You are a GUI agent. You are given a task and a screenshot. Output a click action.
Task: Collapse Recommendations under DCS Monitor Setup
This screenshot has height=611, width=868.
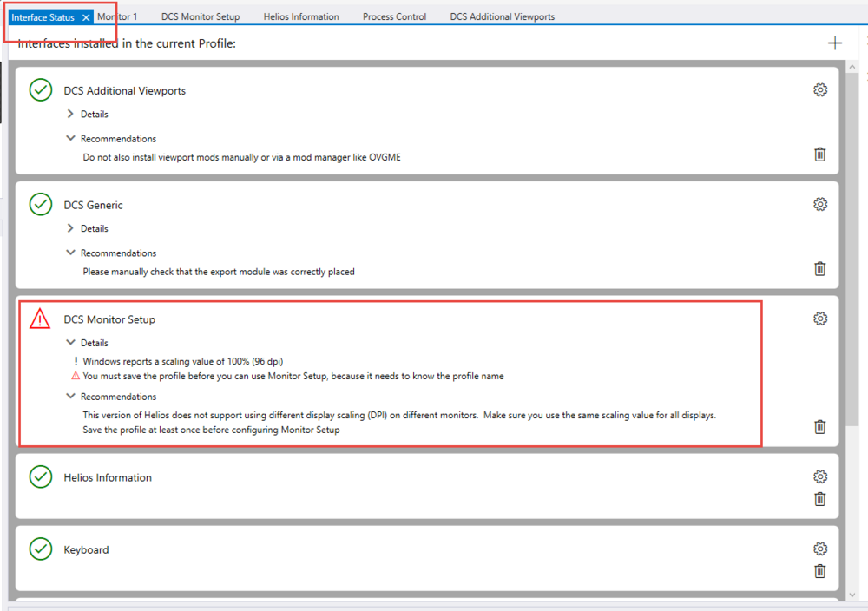click(x=70, y=397)
